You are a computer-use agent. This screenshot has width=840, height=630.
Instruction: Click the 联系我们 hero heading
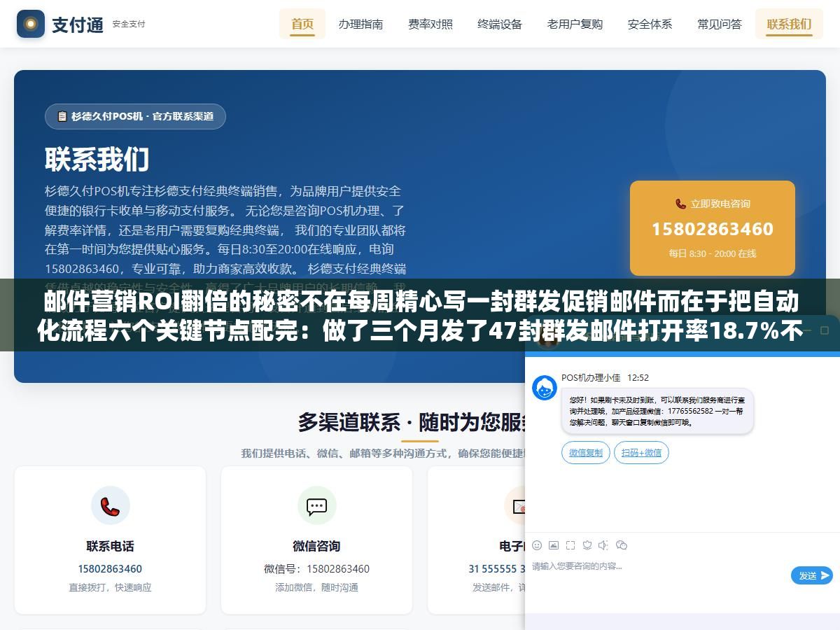[x=97, y=160]
